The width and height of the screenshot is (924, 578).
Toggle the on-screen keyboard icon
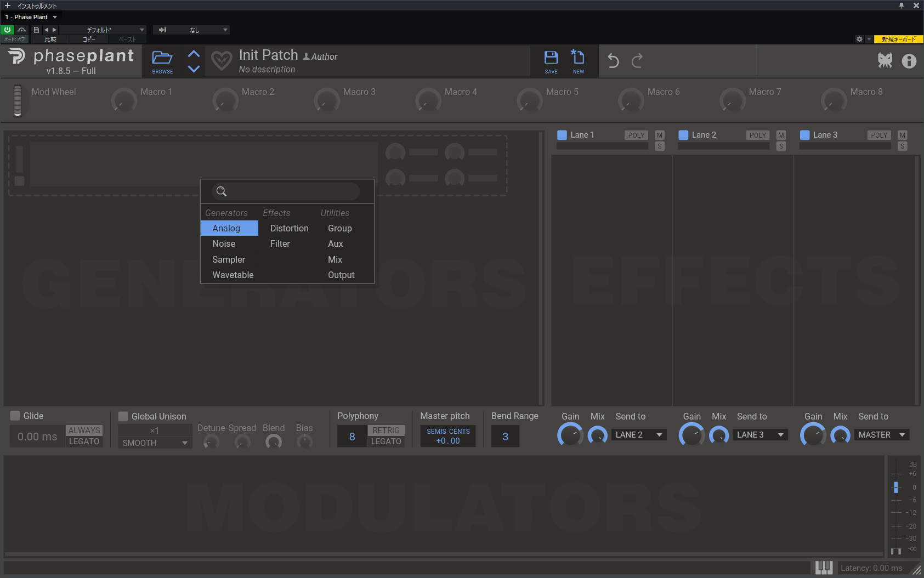point(824,568)
